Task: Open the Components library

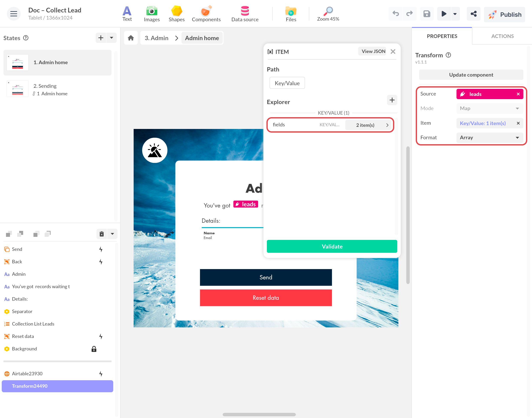Action: pos(206,14)
